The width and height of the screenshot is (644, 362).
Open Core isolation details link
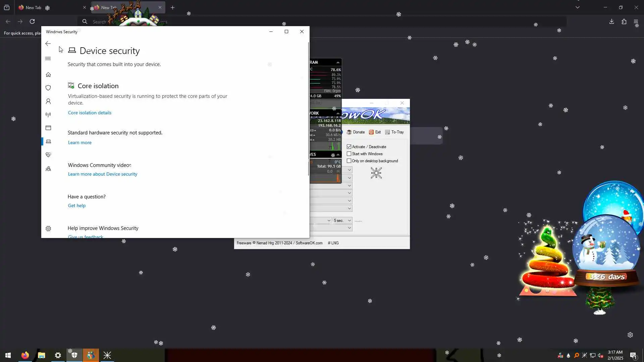pyautogui.click(x=90, y=113)
